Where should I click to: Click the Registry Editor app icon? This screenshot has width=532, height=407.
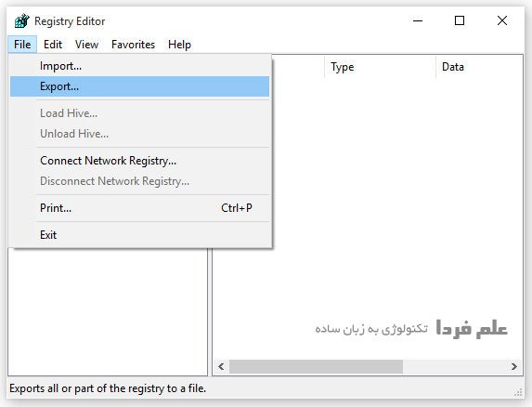pos(22,21)
